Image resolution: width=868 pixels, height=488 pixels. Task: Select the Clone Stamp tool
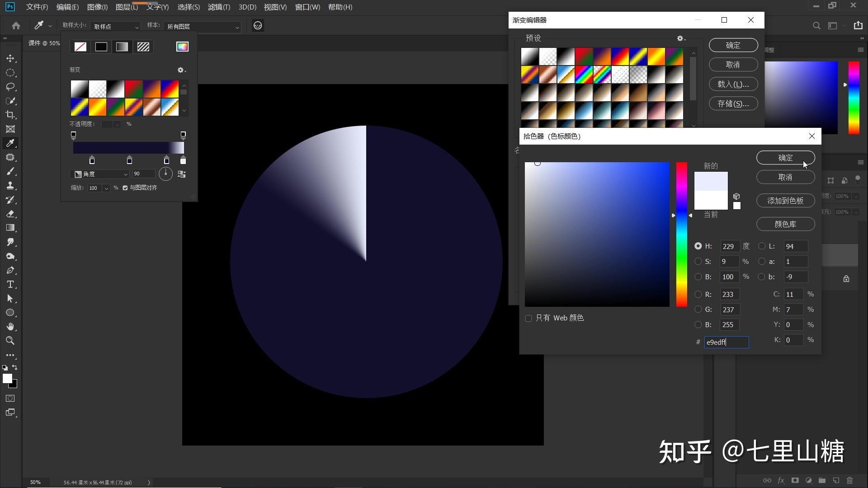[10, 186]
